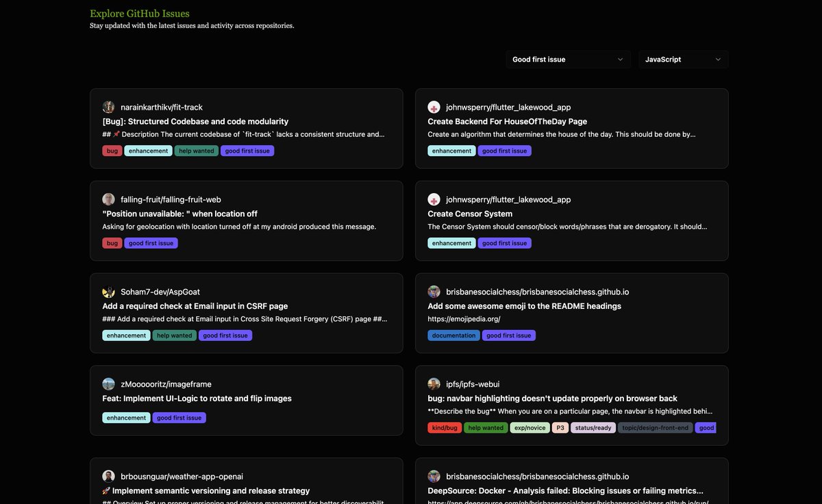Click avatar on the DeepSource Docker card
Screen dimensions: 822x504
click(x=434, y=476)
